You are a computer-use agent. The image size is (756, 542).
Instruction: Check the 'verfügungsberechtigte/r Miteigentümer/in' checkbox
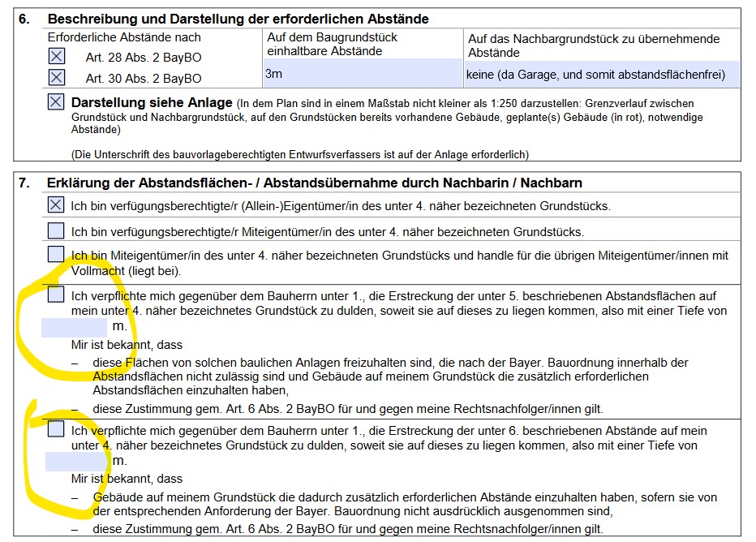(x=56, y=230)
